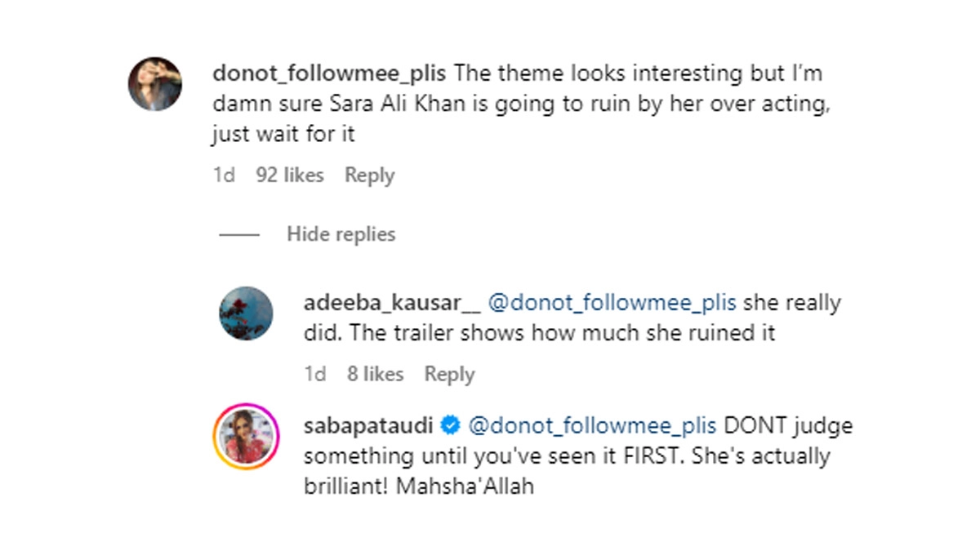Open sabapataudi profile via username
The width and height of the screenshot is (980, 551).
point(367,426)
